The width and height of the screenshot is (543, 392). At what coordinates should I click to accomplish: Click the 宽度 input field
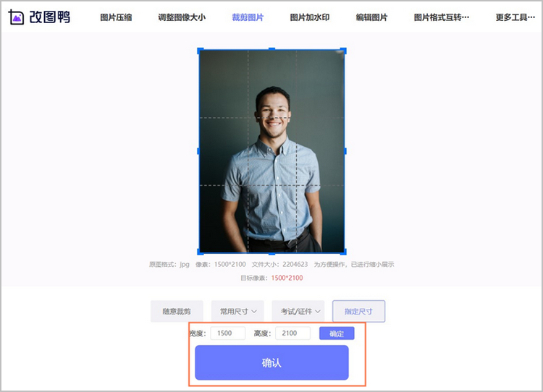tap(227, 333)
